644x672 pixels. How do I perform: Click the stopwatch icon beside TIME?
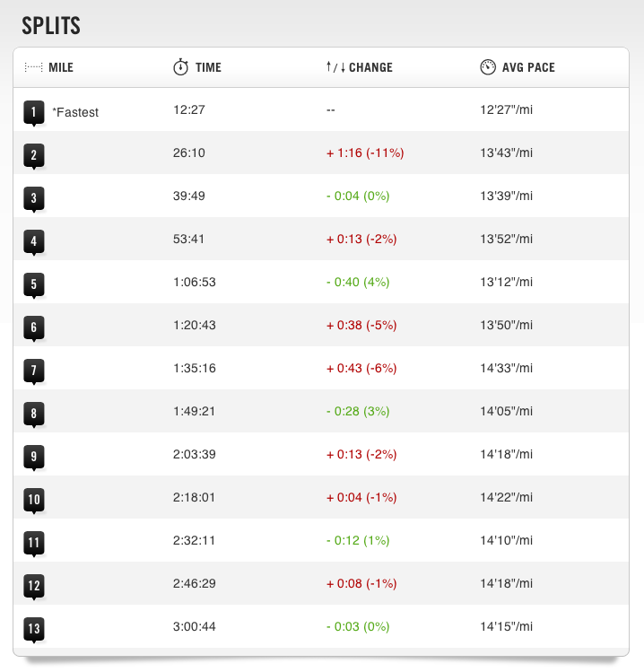180,67
